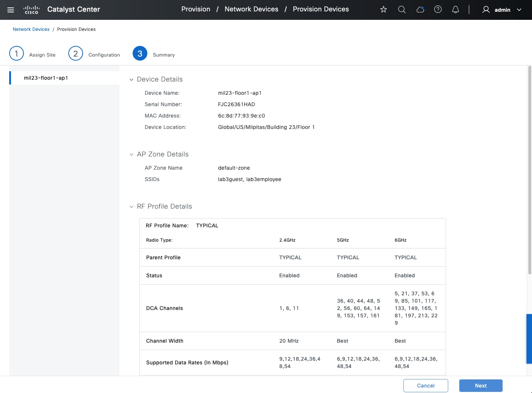Click the Cisco logo icon

click(31, 10)
